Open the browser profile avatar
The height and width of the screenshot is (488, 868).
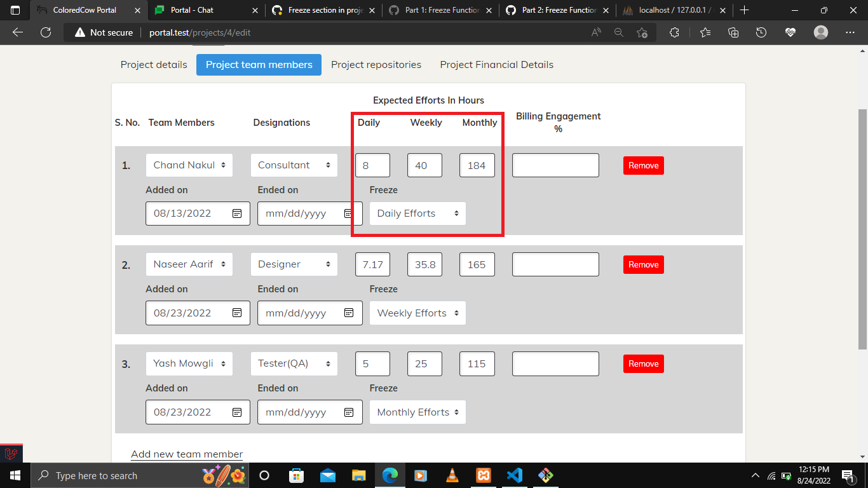(x=820, y=32)
